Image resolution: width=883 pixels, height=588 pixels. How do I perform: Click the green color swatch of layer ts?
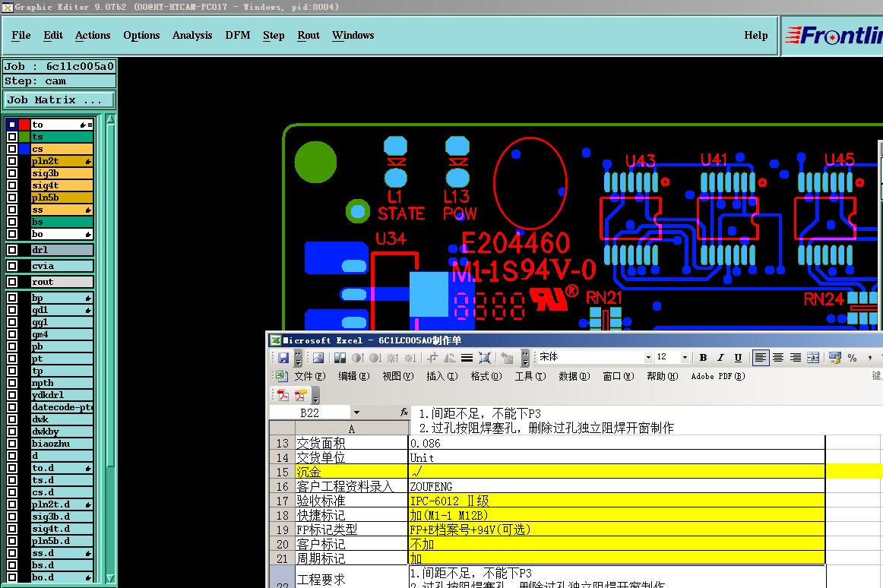(x=24, y=137)
